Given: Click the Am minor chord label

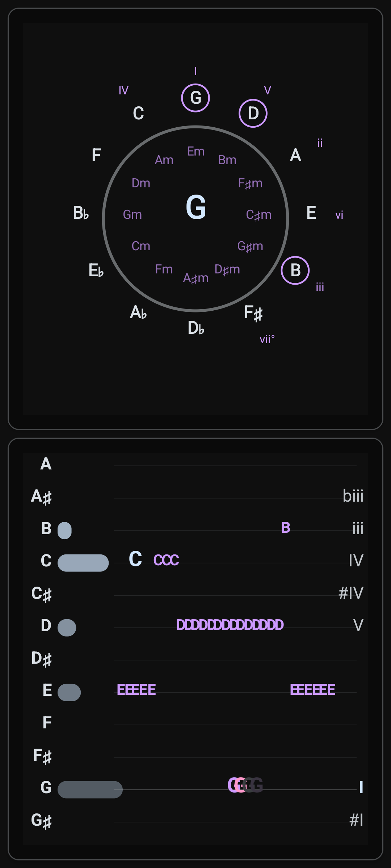Looking at the screenshot, I should [x=164, y=160].
